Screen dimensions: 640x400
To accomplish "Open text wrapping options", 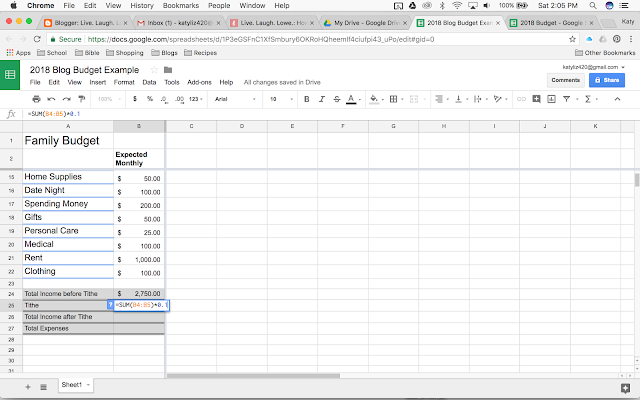I will tap(478, 99).
